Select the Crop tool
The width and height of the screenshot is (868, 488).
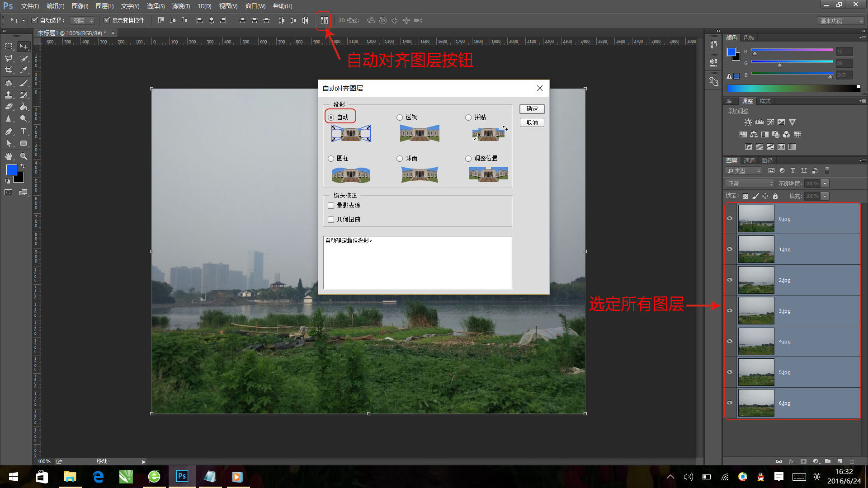[x=9, y=70]
